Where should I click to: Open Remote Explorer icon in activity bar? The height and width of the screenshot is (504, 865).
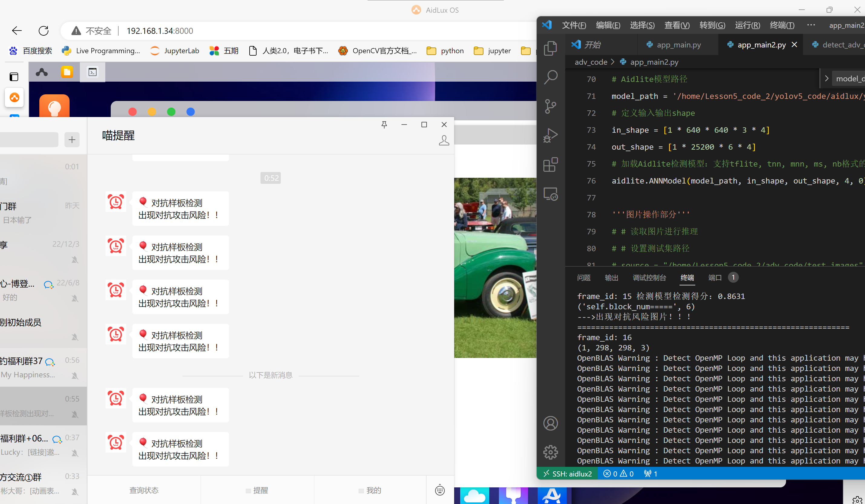551,194
